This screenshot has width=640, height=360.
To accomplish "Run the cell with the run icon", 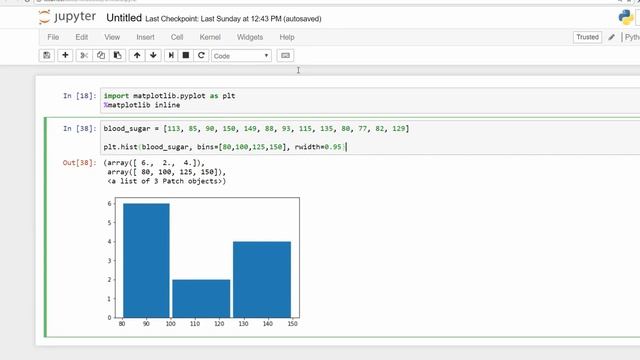I will 171,56.
